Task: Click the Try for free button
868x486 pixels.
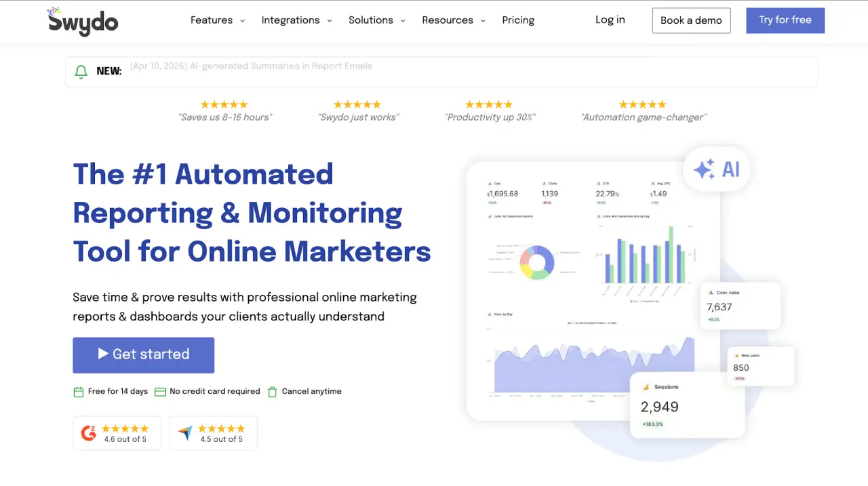Action: (x=785, y=20)
